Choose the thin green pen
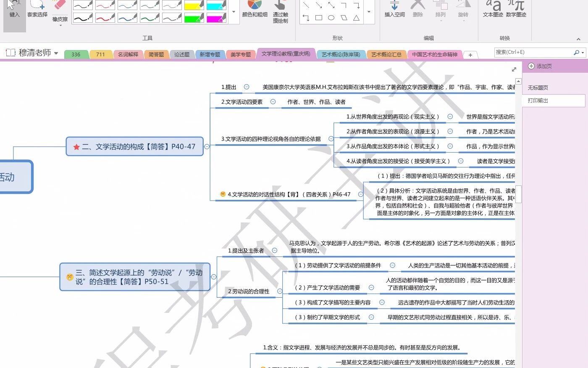Image resolution: width=588 pixels, height=368 pixels. click(x=150, y=5)
